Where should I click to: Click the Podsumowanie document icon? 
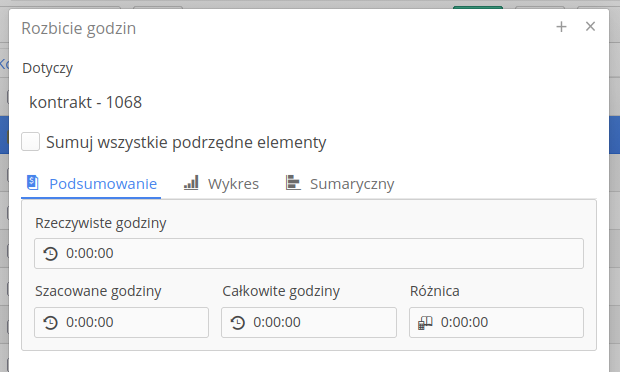tap(32, 183)
